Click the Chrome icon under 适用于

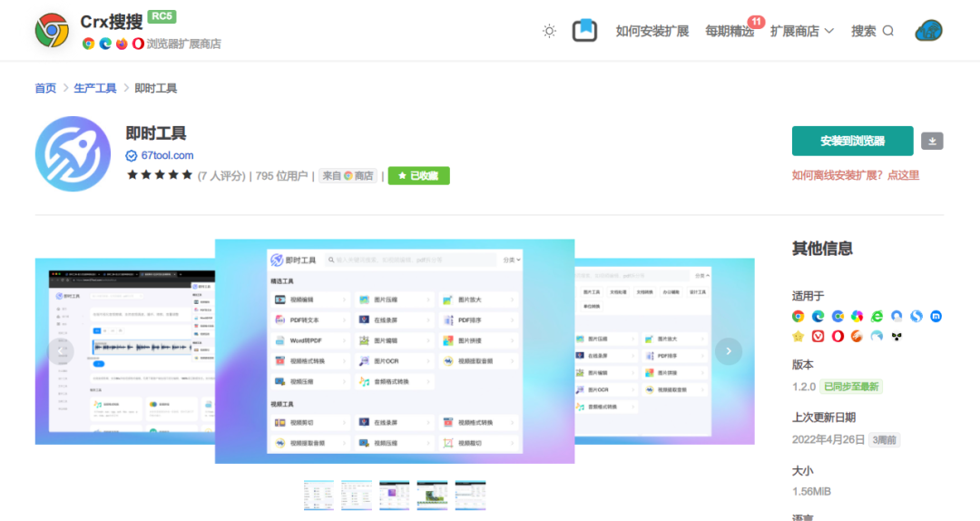tap(799, 317)
